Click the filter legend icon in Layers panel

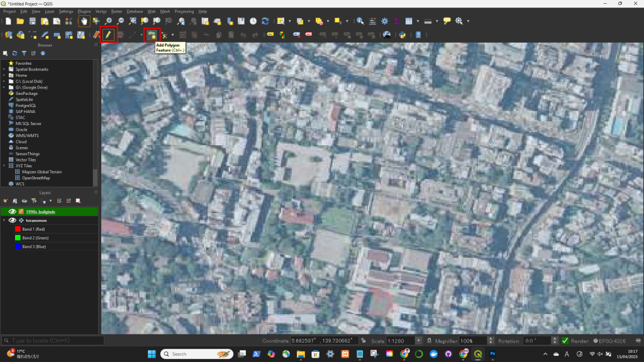[x=33, y=200]
